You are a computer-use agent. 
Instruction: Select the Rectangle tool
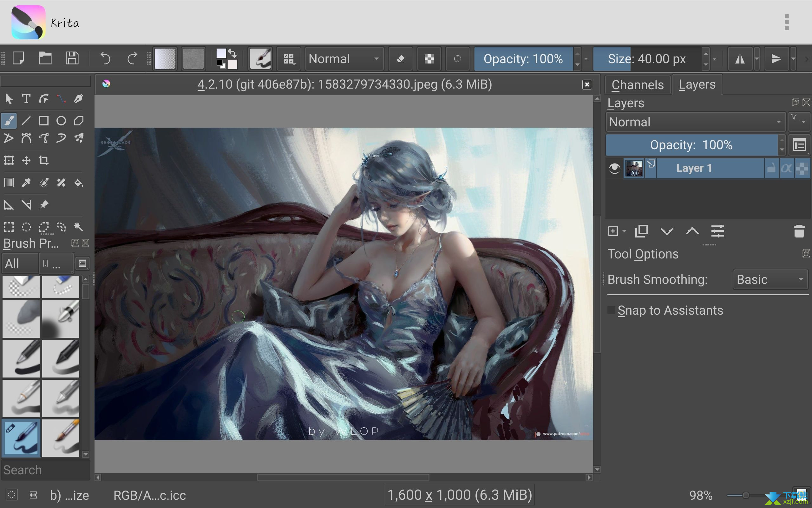[44, 121]
